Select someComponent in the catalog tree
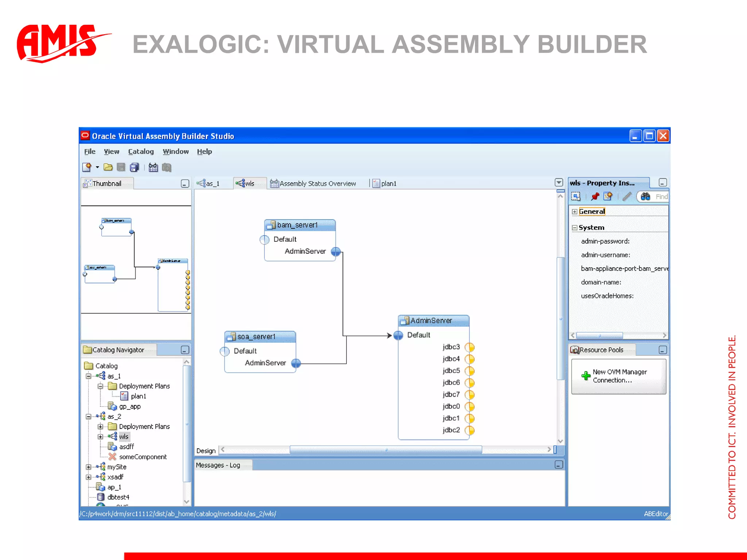The height and width of the screenshot is (560, 747). pos(143,457)
